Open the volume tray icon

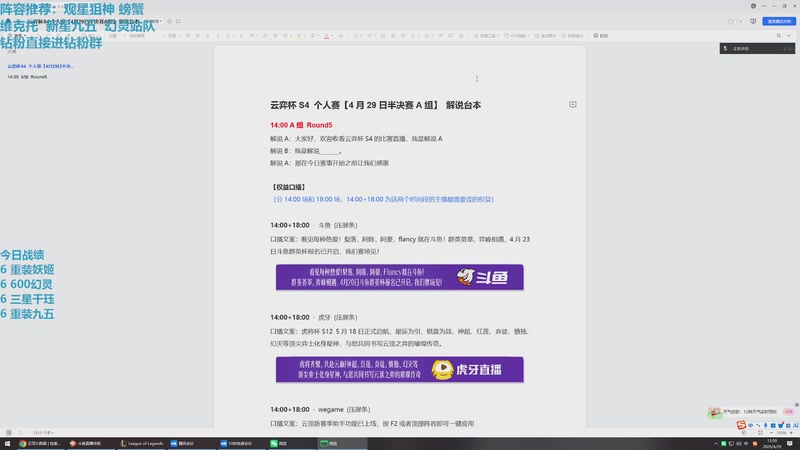(x=739, y=443)
